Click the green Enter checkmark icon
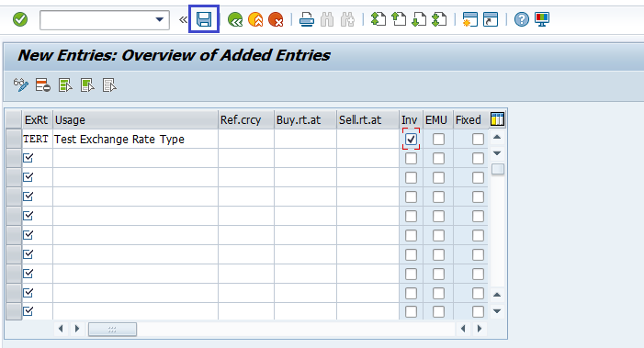Viewport: 644px width, 348px height. 20,19
